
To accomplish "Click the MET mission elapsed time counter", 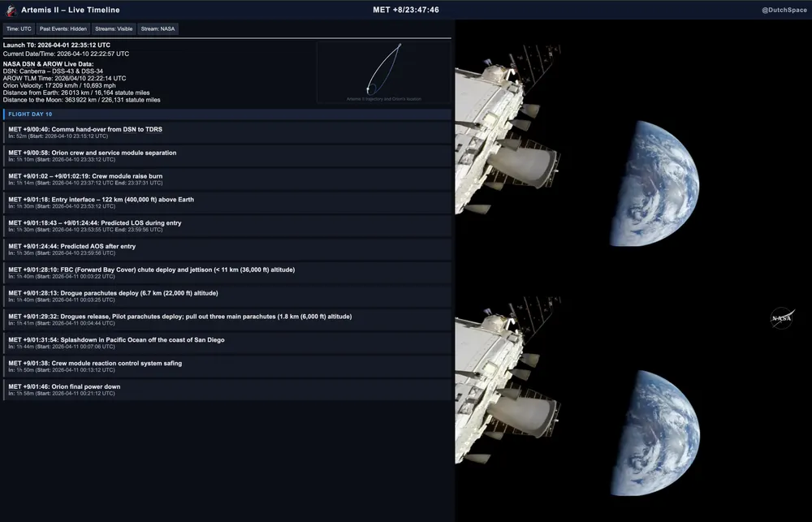I will pos(405,10).
